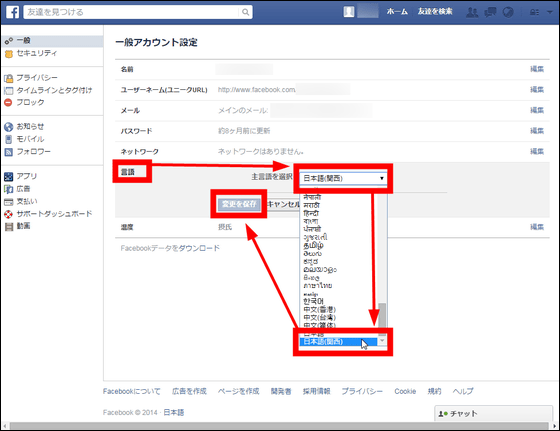The width and height of the screenshot is (560, 431).
Task: Click the Payments card icon
Action: point(9,202)
